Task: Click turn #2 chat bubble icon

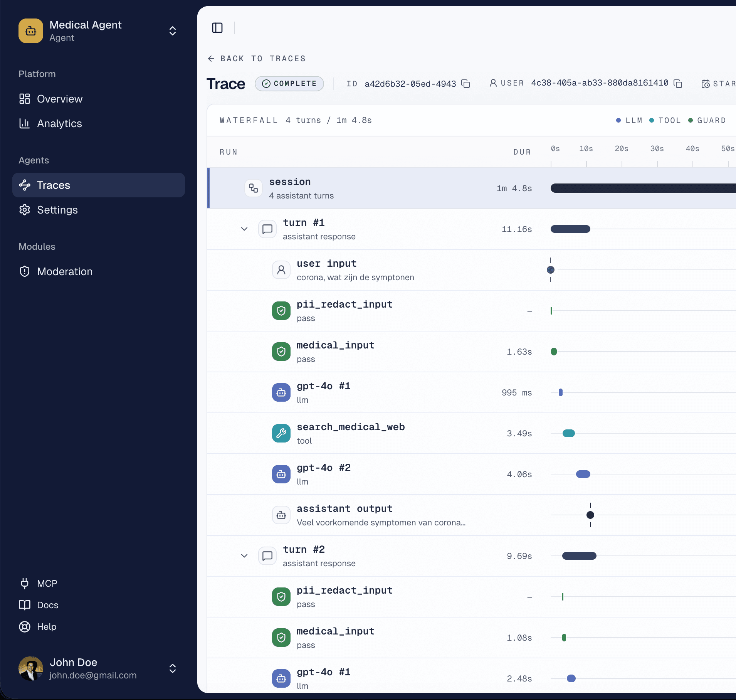Action: (x=267, y=556)
